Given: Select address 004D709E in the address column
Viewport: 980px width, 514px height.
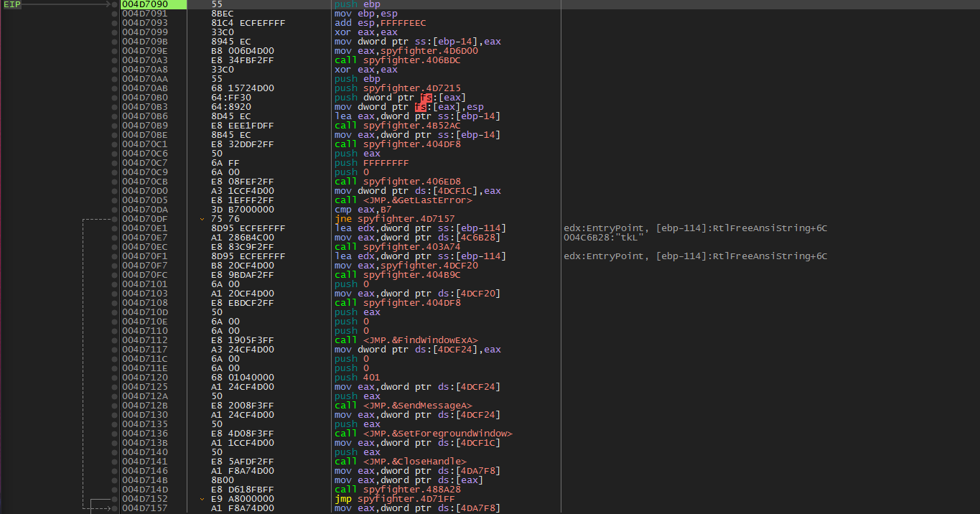Looking at the screenshot, I should point(144,51).
